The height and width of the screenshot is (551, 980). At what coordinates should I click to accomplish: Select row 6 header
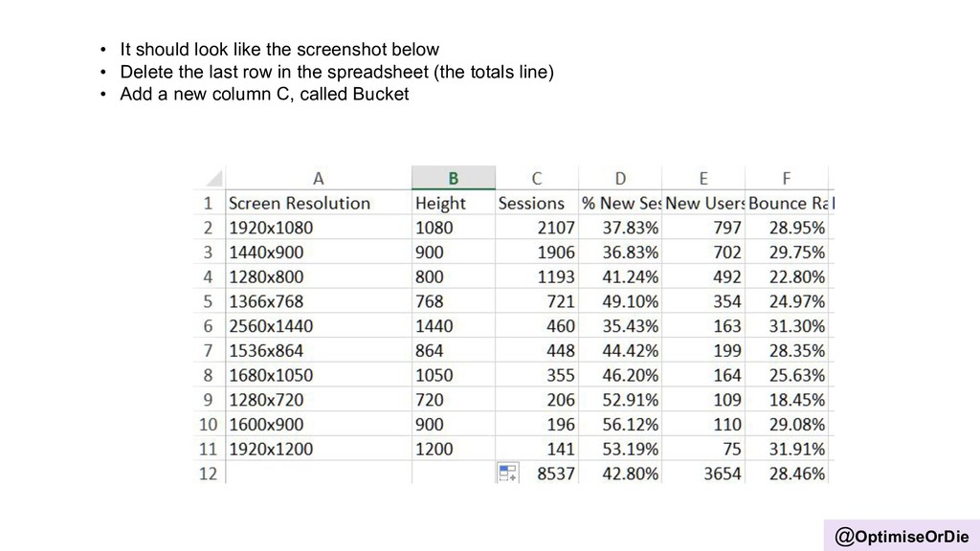[208, 326]
